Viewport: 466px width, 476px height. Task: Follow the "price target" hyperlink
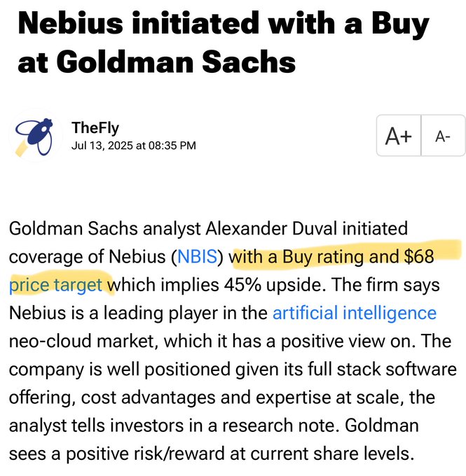click(55, 285)
